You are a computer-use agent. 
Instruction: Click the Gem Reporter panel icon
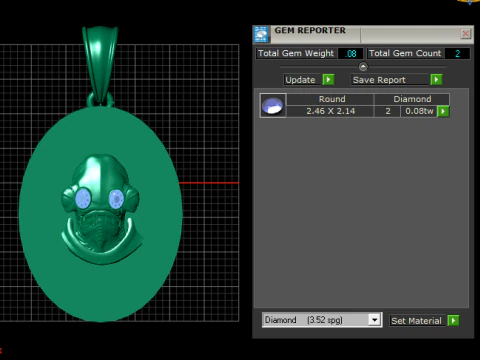click(x=261, y=34)
